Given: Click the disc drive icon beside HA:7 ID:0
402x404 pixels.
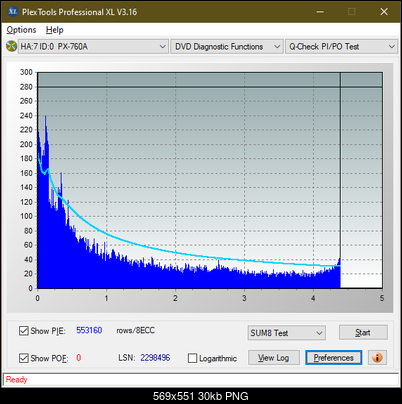Looking at the screenshot, I should [x=11, y=46].
